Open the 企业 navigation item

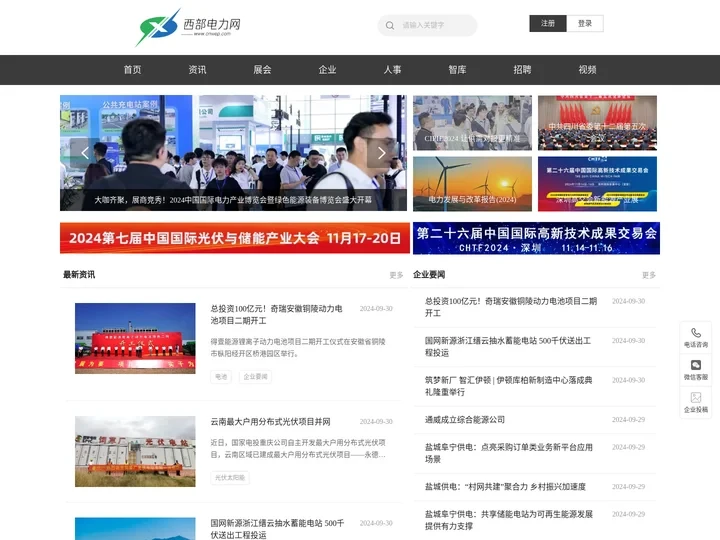click(x=327, y=70)
